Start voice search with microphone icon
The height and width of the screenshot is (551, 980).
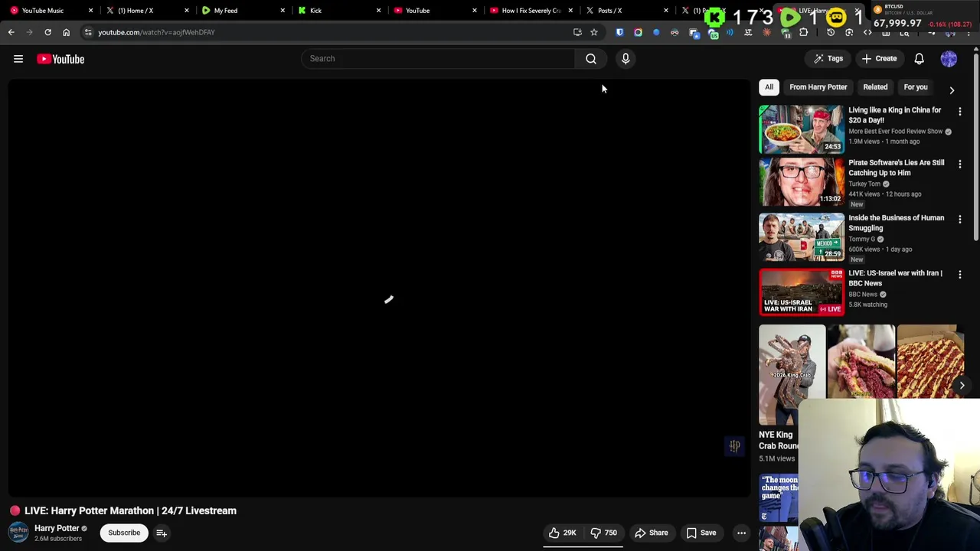tap(626, 58)
